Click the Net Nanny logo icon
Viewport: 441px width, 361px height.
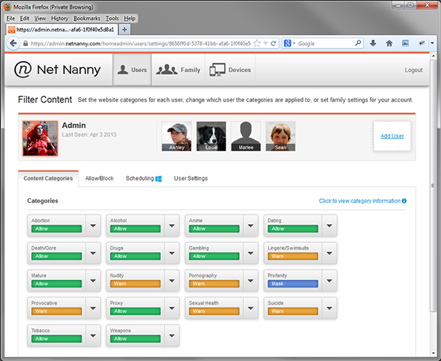23,69
